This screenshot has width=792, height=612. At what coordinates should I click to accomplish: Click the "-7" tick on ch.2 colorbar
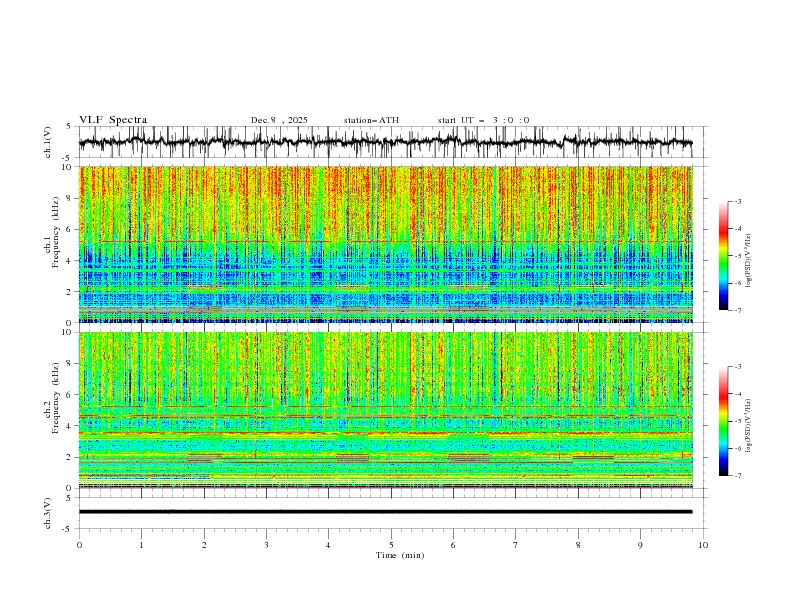(x=738, y=475)
